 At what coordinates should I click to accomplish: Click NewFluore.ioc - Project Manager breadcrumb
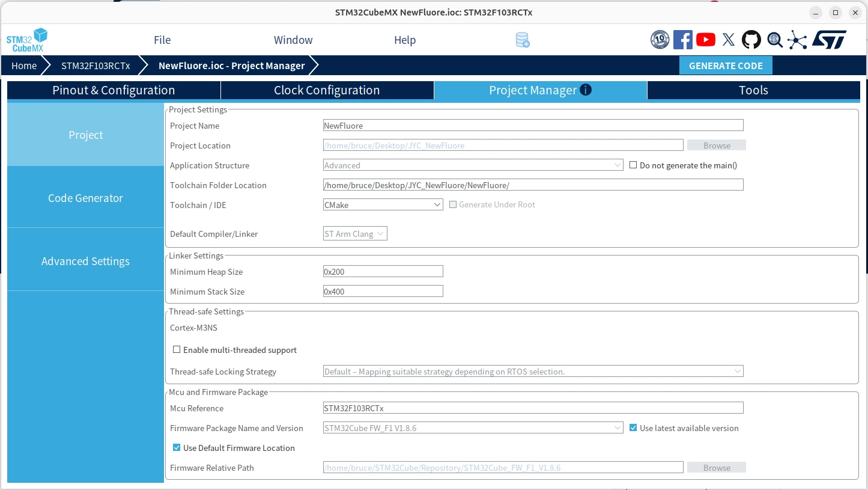(x=231, y=66)
